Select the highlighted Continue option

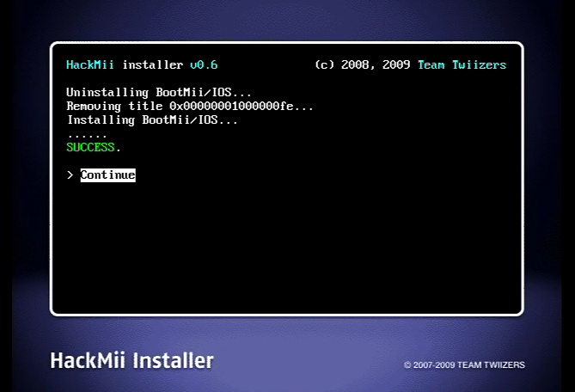click(x=107, y=175)
